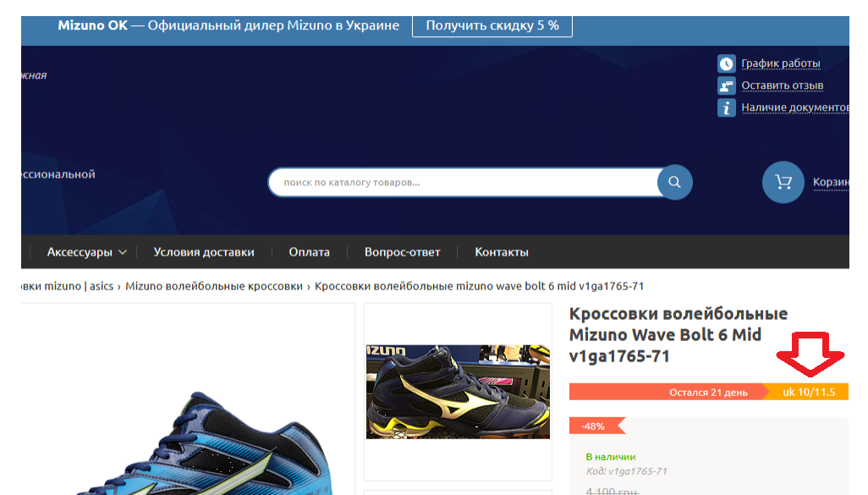Click the В наличии availability text
This screenshot has height=495, width=868.
pos(611,457)
